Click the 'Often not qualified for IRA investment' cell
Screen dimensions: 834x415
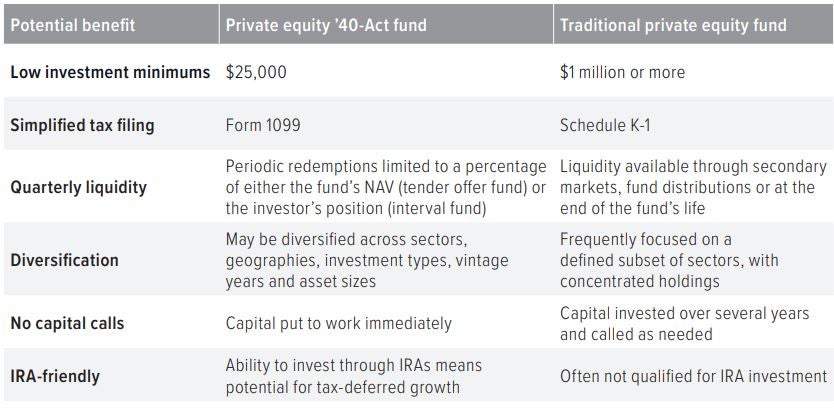[x=693, y=376]
